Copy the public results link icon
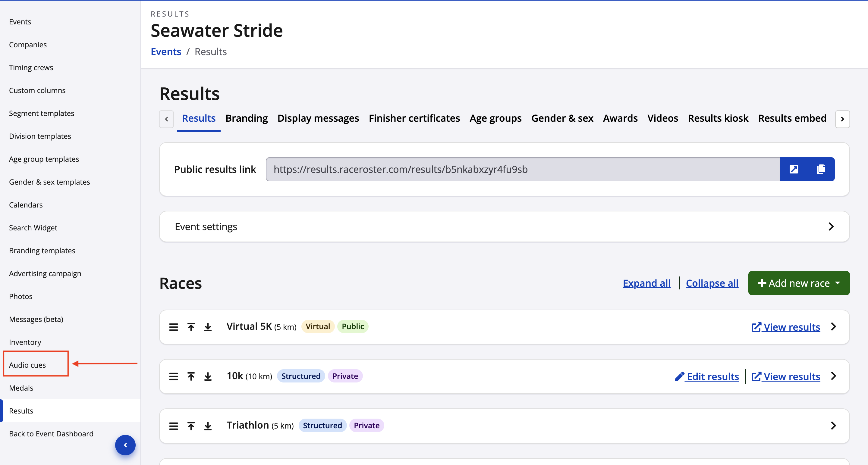The image size is (868, 465). tap(821, 169)
